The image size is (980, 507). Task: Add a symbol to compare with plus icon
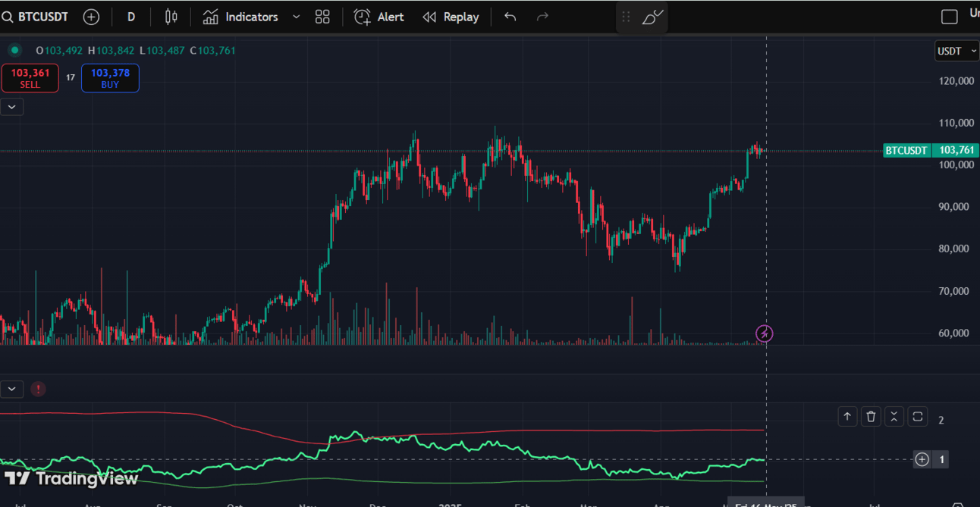point(91,17)
